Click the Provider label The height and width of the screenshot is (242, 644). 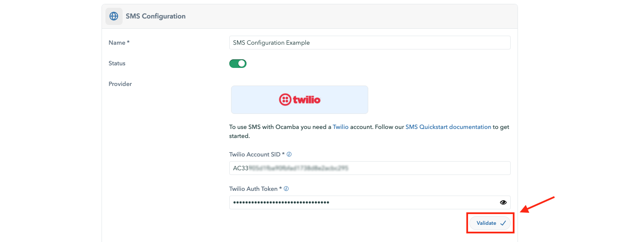(x=120, y=84)
